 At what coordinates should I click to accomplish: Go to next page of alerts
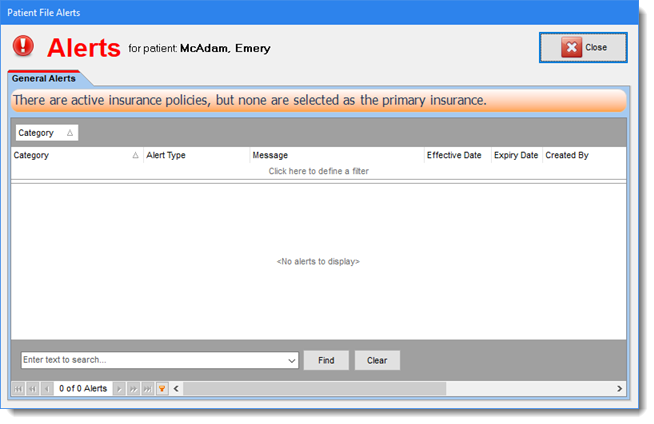pos(133,389)
